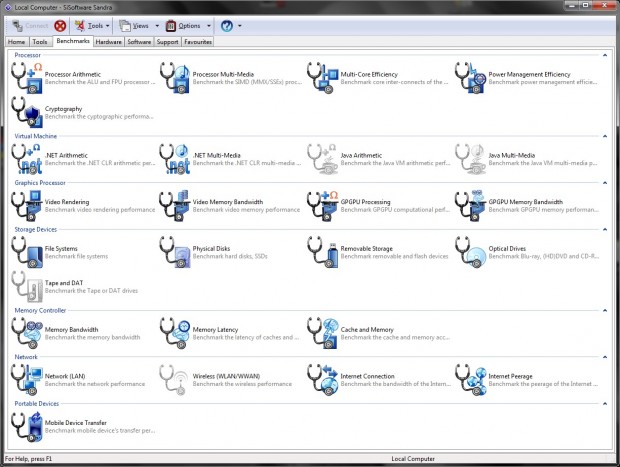Collapse the Portable Devices section
Image resolution: width=620 pixels, height=467 pixels.
(605, 404)
